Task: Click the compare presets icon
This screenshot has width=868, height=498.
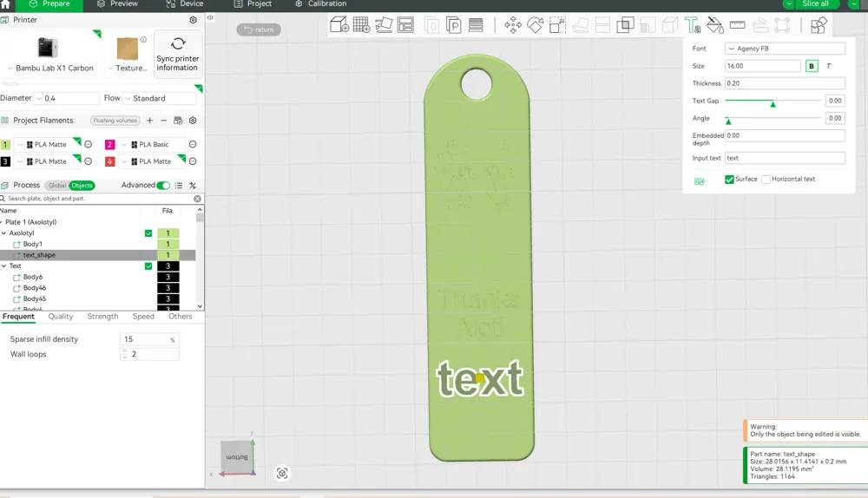Action: (193, 186)
